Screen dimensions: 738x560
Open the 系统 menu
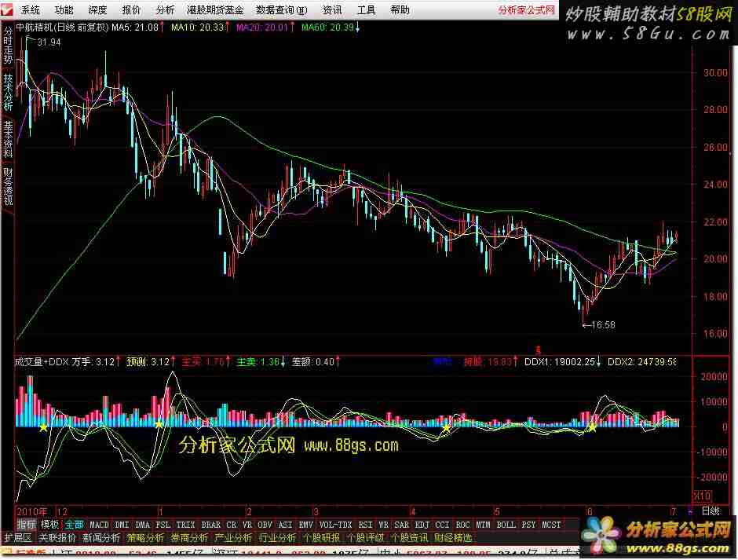pos(30,9)
